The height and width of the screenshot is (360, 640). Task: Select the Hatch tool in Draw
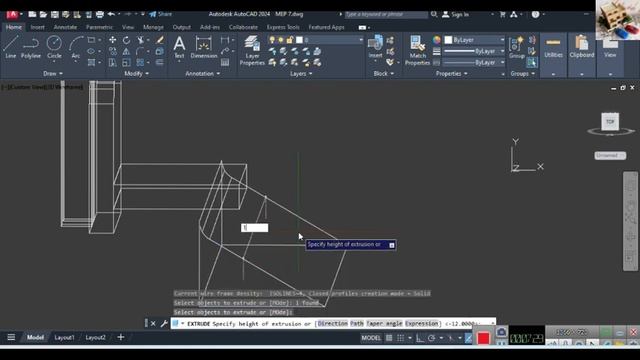[x=91, y=62]
